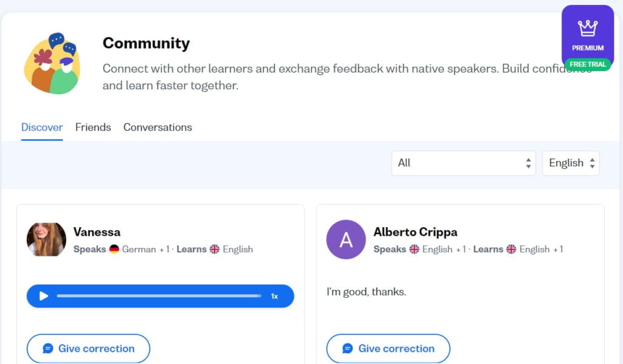Image resolution: width=623 pixels, height=364 pixels.
Task: Click the 1x playback speed indicator
Action: [274, 296]
